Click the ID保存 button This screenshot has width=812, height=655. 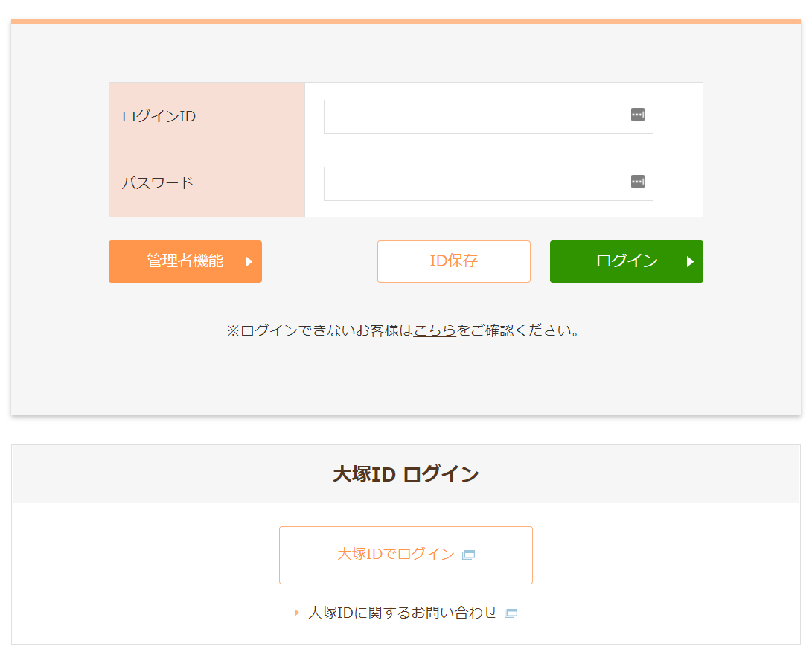click(x=454, y=261)
